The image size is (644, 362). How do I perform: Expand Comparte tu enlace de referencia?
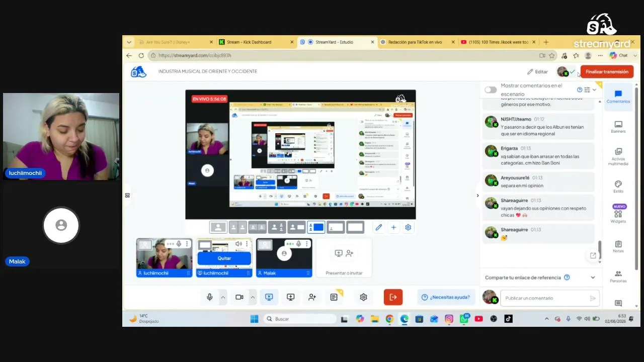coord(540,278)
